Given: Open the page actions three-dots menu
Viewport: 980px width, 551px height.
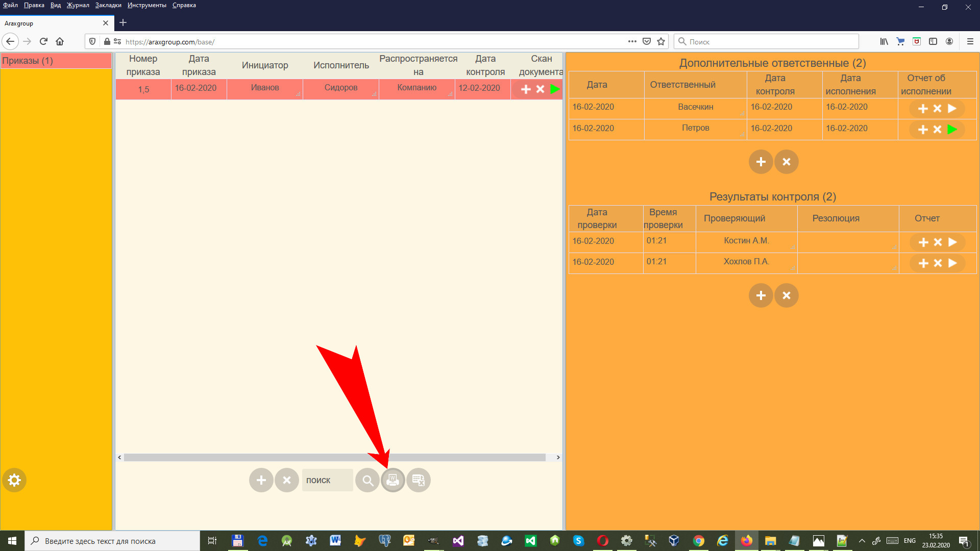Looking at the screenshot, I should (632, 42).
